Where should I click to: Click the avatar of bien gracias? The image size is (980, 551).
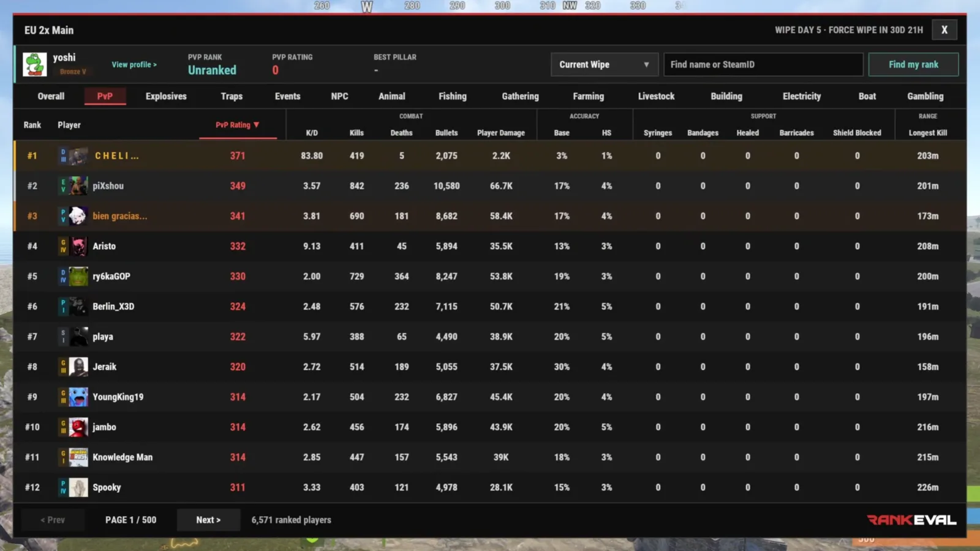[x=78, y=216]
